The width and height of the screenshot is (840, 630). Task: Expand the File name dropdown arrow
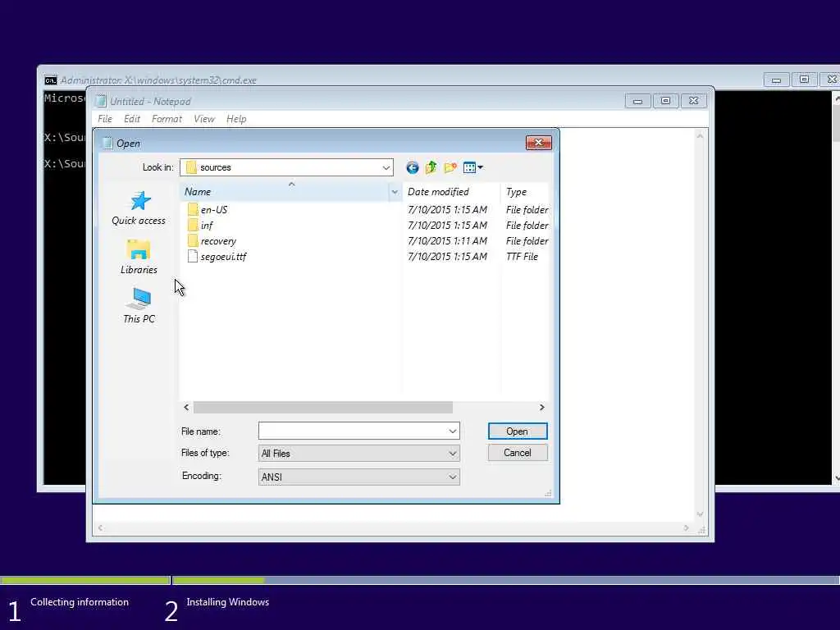click(x=453, y=431)
